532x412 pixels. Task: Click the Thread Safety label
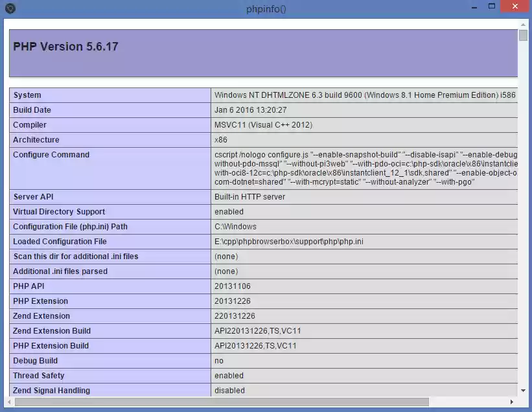pos(39,376)
